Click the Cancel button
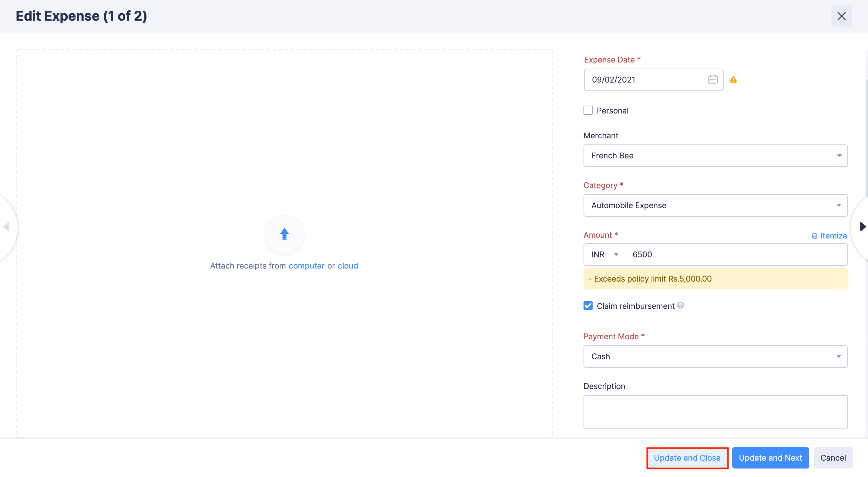 pos(833,458)
